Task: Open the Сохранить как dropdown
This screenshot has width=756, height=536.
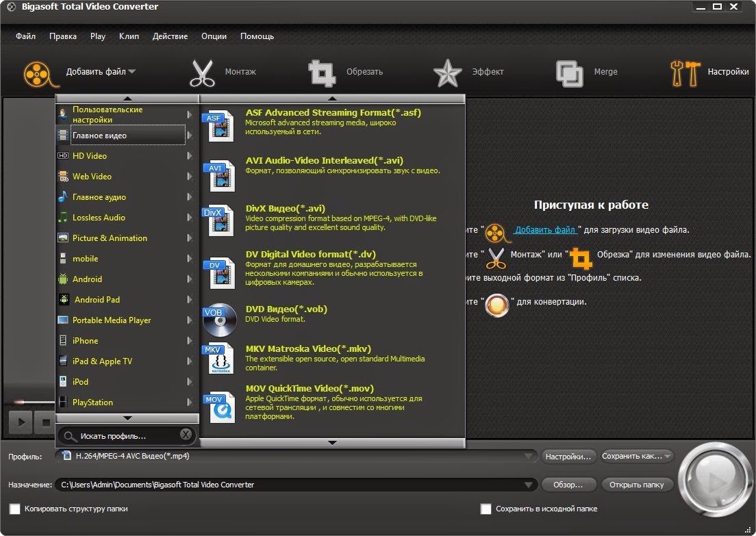Action: click(x=637, y=456)
